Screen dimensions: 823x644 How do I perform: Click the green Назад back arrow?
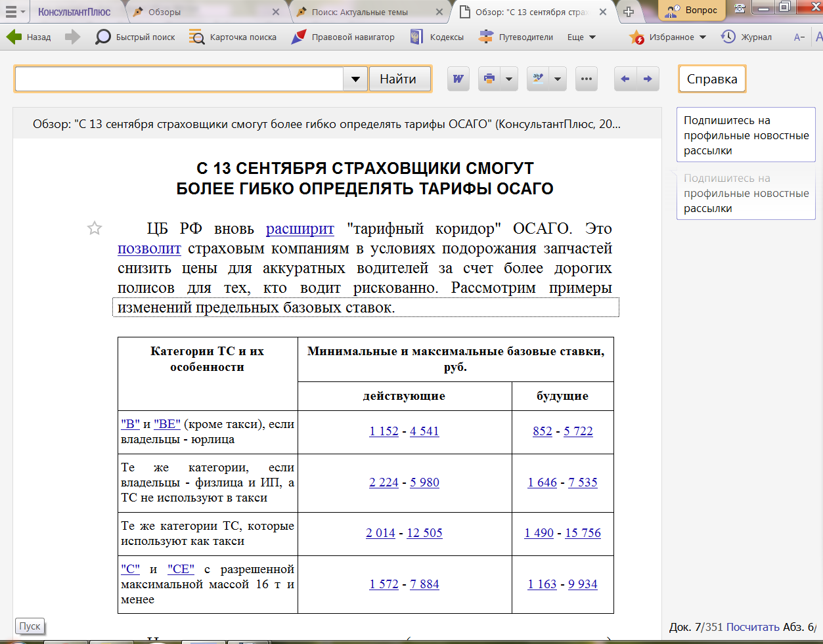click(x=14, y=37)
